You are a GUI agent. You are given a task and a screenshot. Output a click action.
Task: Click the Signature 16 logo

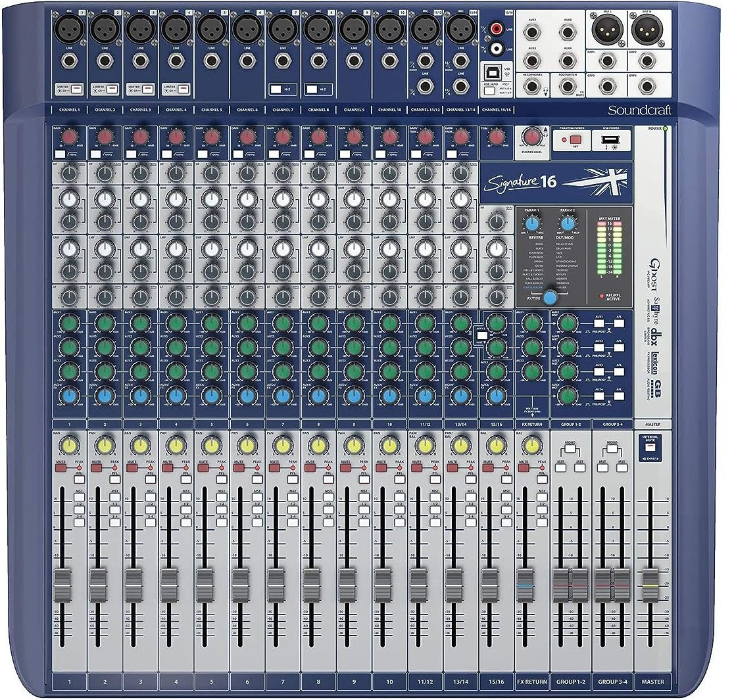click(x=520, y=182)
